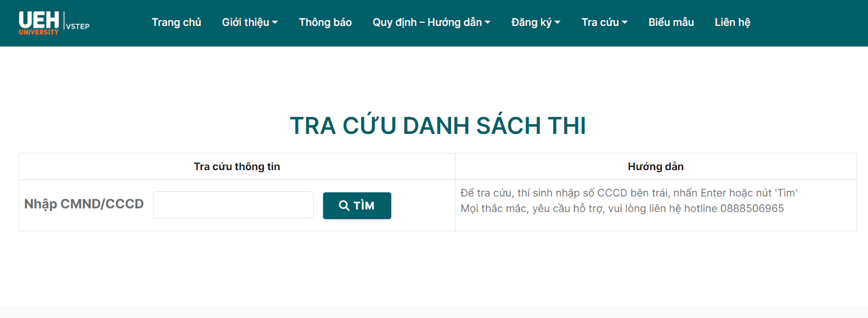This screenshot has width=868, height=318.
Task: Select the Tra cứu thông tin column header
Action: pyautogui.click(x=237, y=167)
